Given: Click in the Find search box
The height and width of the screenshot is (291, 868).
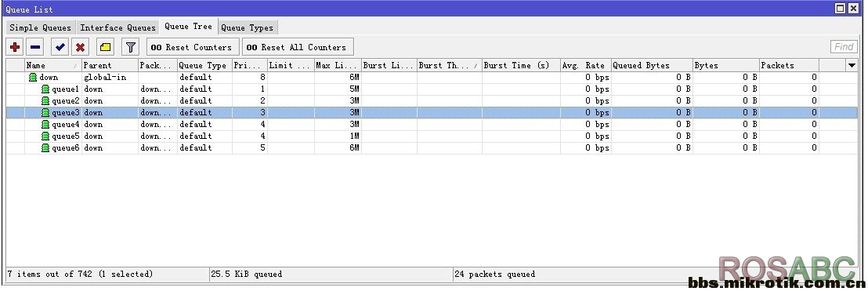Looking at the screenshot, I should click(x=844, y=47).
